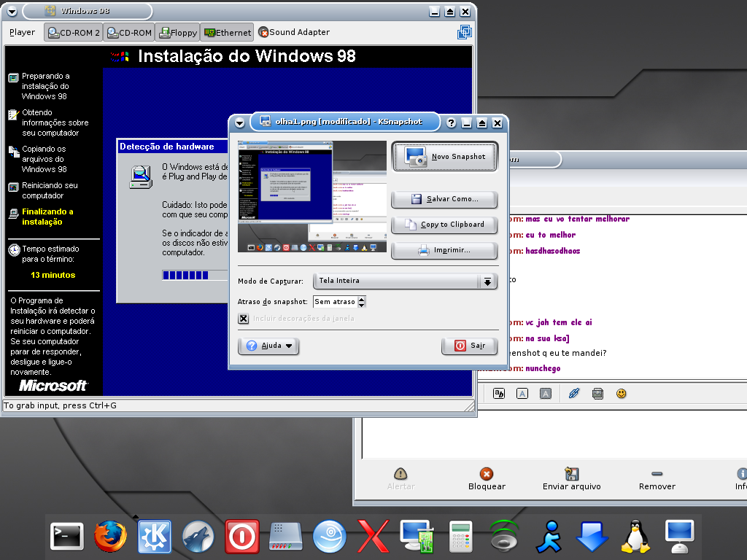Launch Firefox from the dock

111,536
